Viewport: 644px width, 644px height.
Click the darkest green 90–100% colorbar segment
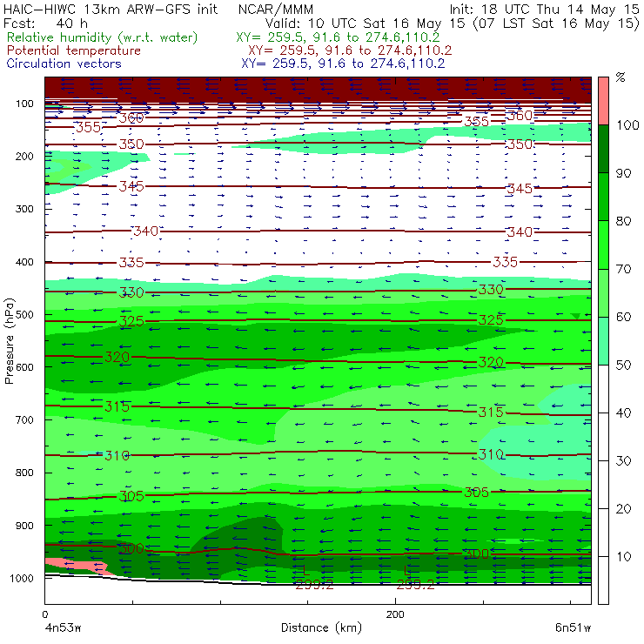pos(603,149)
